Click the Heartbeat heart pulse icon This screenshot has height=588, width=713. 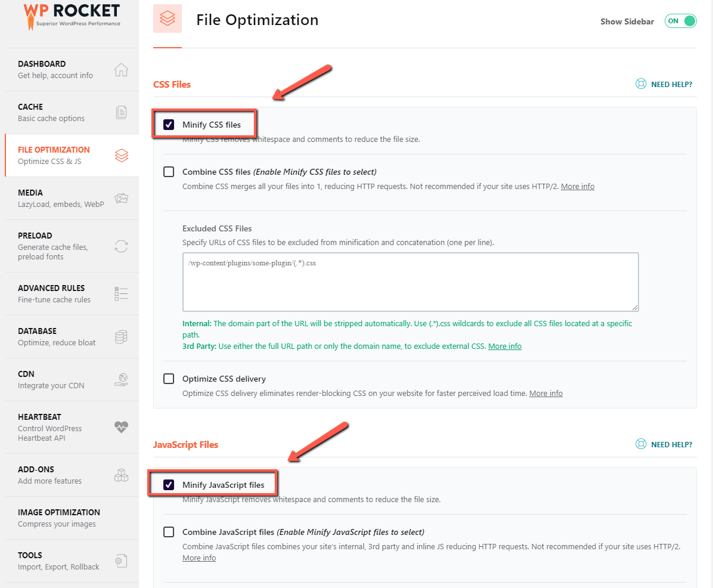[x=121, y=427]
